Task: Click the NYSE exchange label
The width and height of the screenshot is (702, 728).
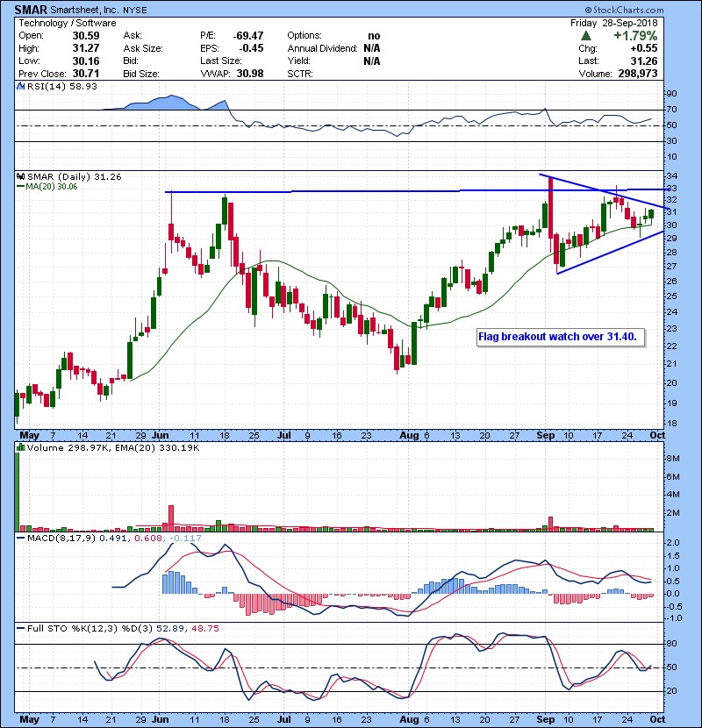Action: point(135,11)
